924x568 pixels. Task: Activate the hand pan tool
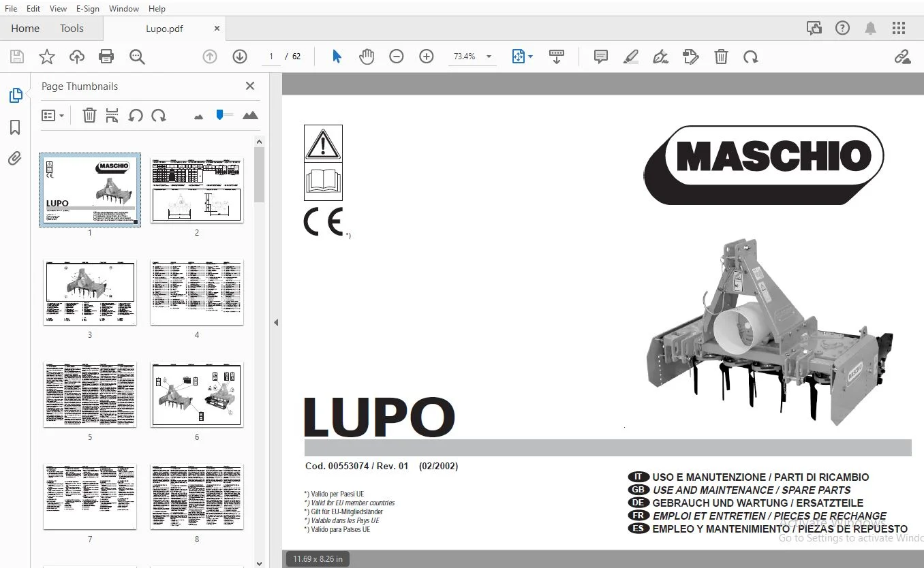coord(367,57)
